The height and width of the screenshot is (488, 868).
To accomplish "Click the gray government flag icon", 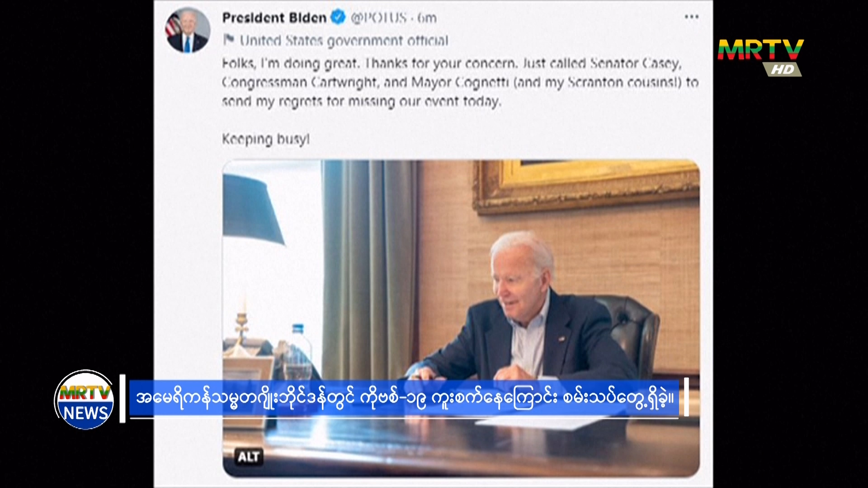I will (229, 40).
